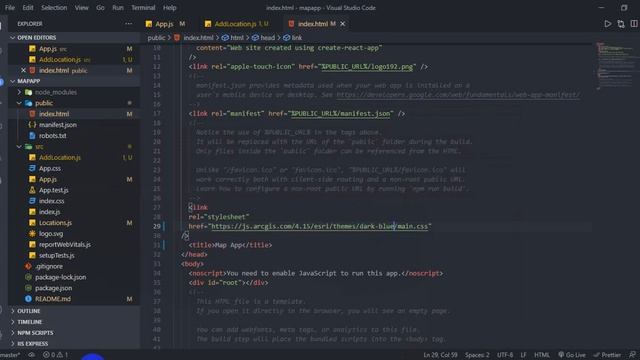Screen dimensions: 640x360
Task: Open the View menu
Action: (81, 8)
